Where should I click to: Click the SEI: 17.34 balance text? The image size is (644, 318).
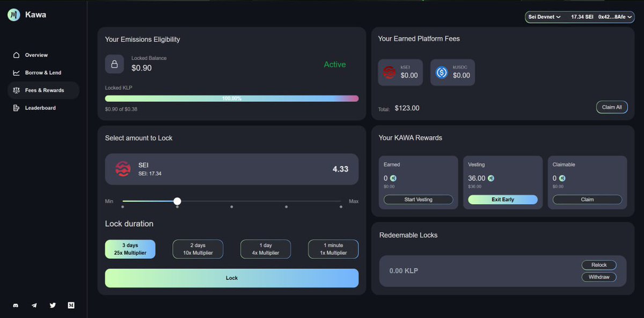pyautogui.click(x=150, y=174)
